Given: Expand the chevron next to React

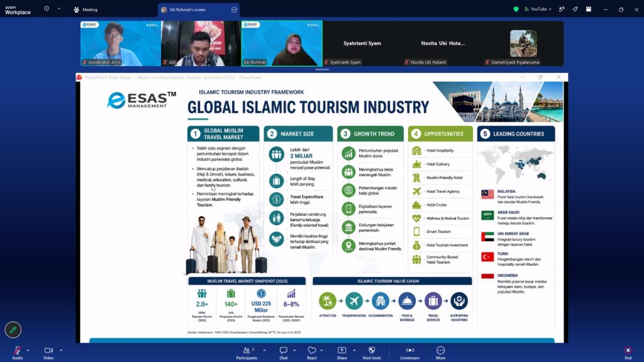Looking at the screenshot, I should 321,351.
